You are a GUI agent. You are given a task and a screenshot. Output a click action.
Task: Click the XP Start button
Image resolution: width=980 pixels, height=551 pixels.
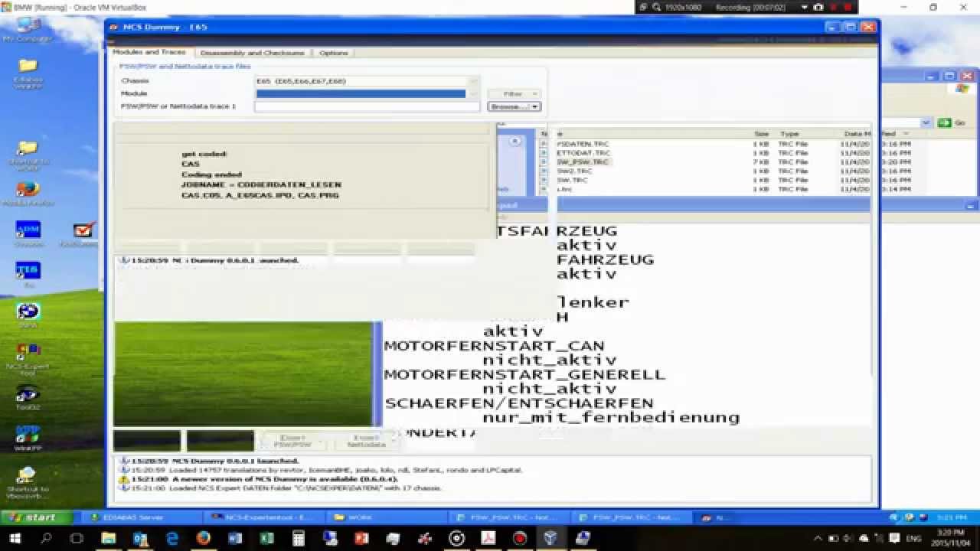pyautogui.click(x=36, y=518)
